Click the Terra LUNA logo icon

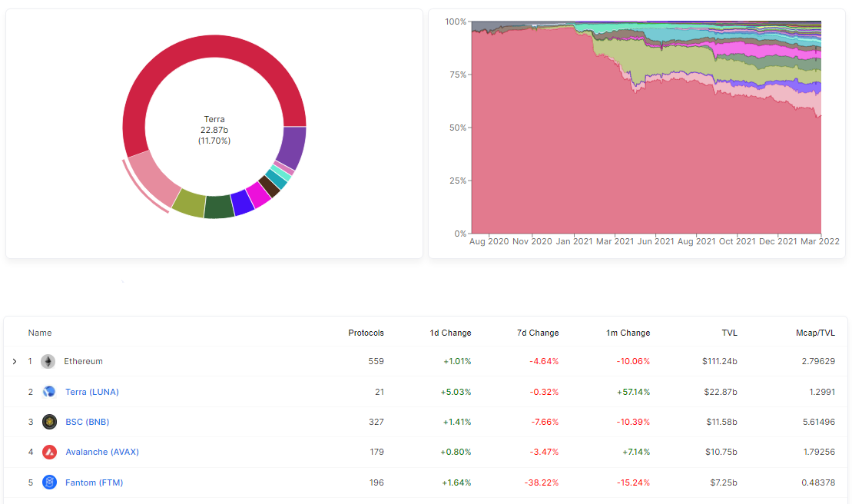tap(49, 392)
